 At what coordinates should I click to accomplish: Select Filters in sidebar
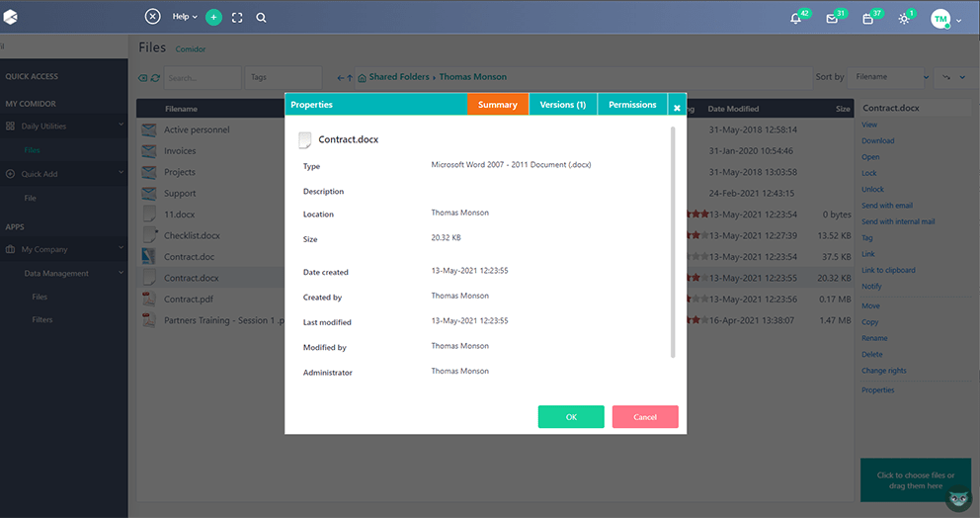point(41,319)
